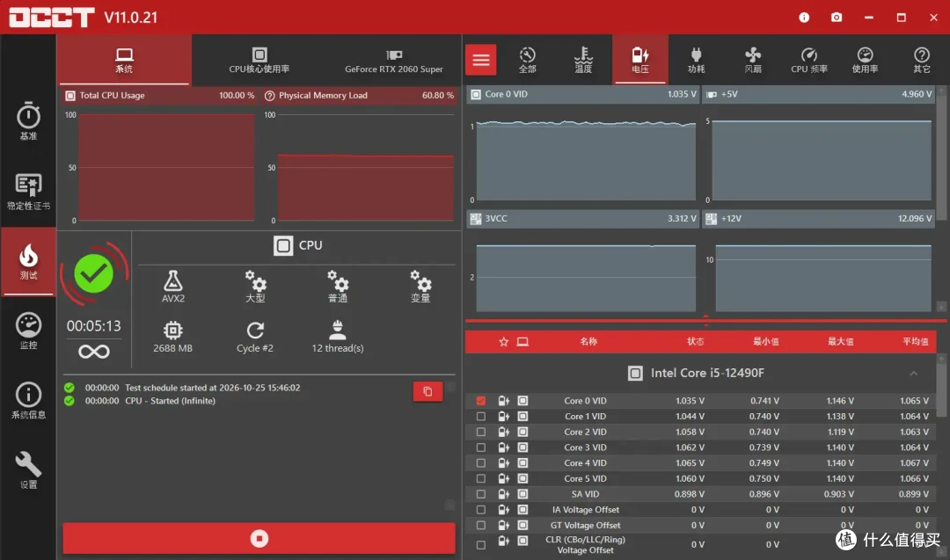Click the sensor table vertical scrollbar
This screenshot has width=950, height=560.
click(941, 388)
